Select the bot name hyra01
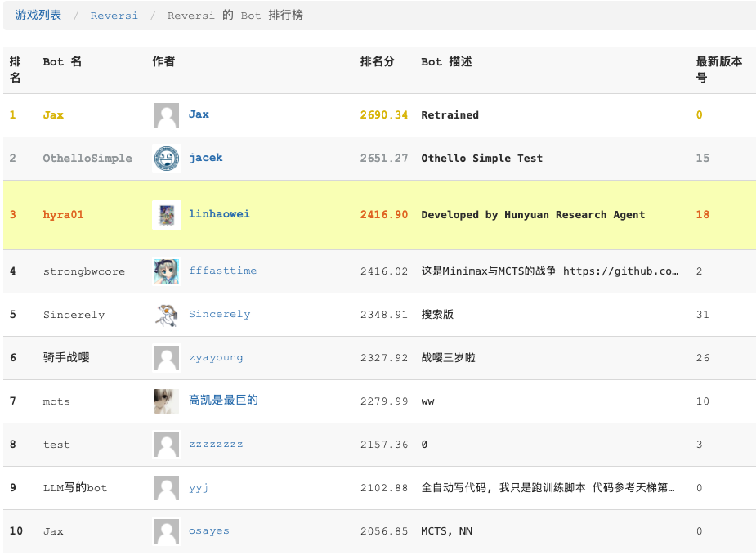756x555 pixels. (x=63, y=215)
